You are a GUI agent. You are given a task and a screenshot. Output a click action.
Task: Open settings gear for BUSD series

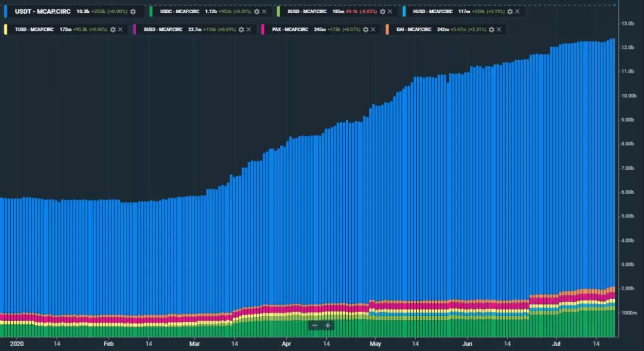click(x=382, y=11)
